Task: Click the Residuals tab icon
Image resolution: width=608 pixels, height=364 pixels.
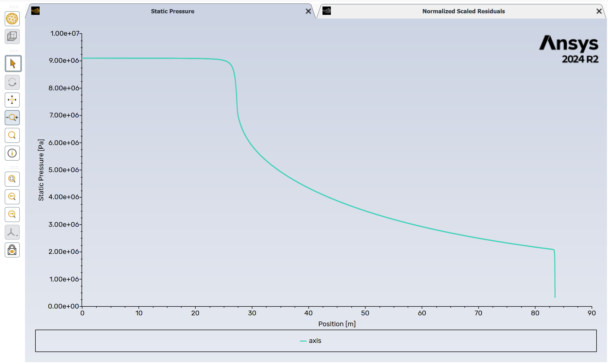Action: coord(327,11)
